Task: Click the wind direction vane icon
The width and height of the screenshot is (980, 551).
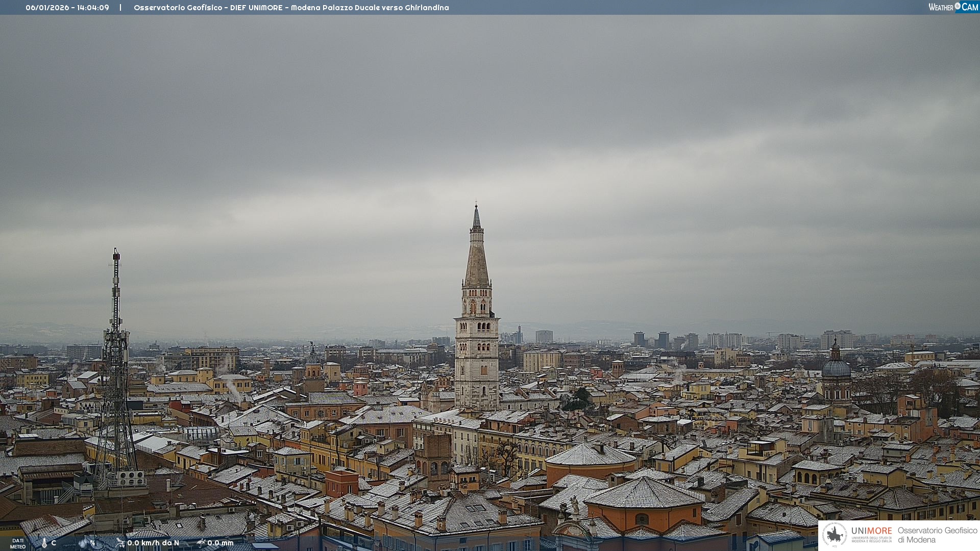Action: pyautogui.click(x=120, y=543)
